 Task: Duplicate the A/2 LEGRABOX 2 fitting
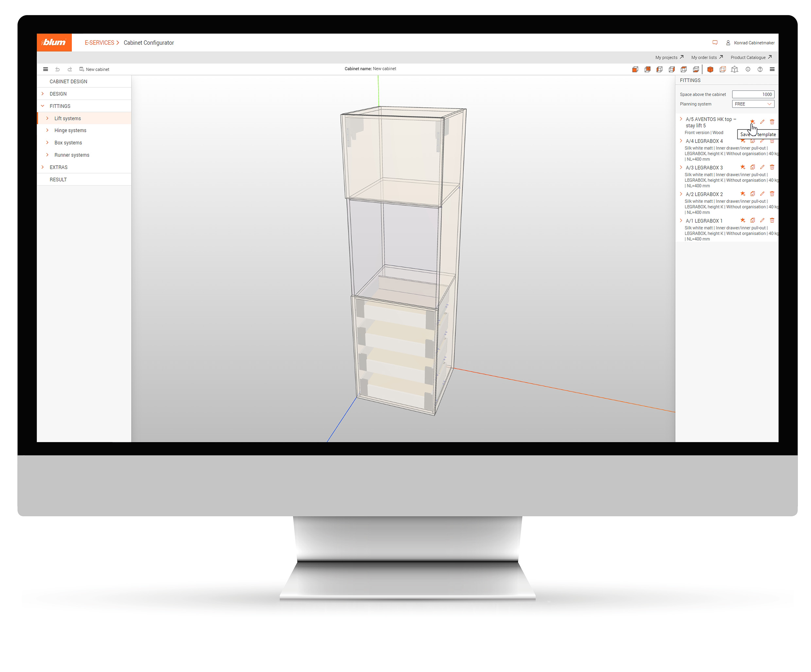point(753,194)
